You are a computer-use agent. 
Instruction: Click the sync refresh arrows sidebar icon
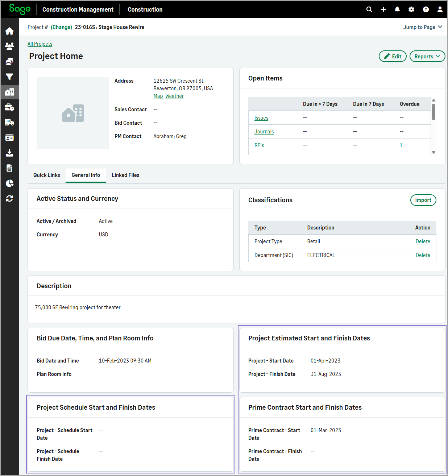pyautogui.click(x=9, y=198)
